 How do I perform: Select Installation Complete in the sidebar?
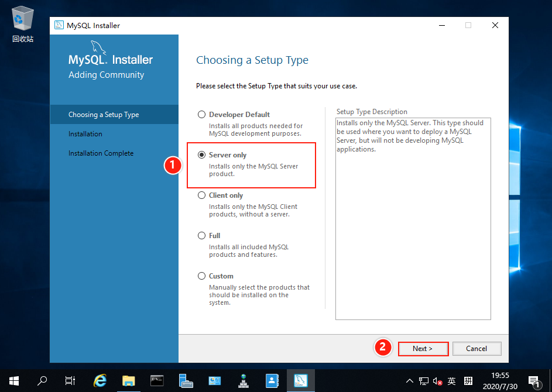pyautogui.click(x=101, y=153)
